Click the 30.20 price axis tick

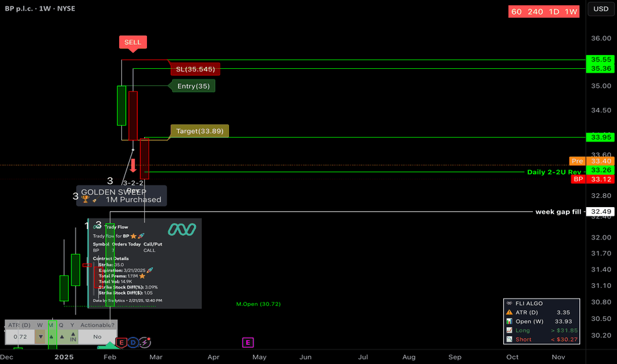601,336
